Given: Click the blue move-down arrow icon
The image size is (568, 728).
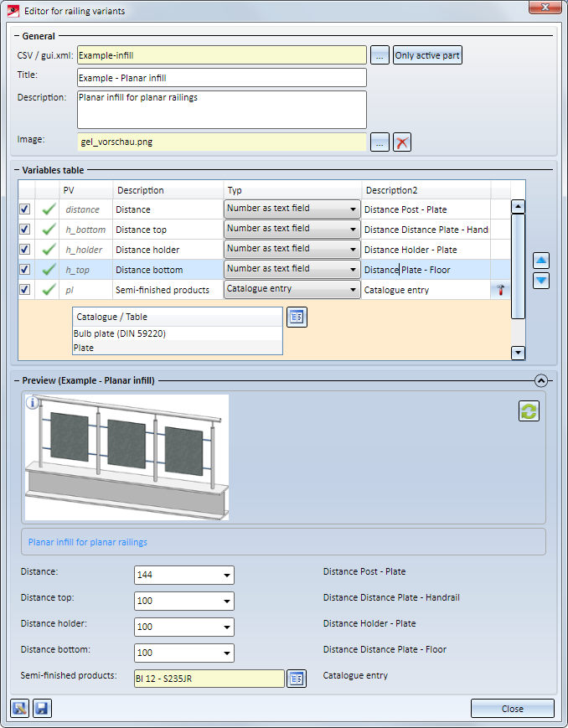Looking at the screenshot, I should click(x=541, y=281).
